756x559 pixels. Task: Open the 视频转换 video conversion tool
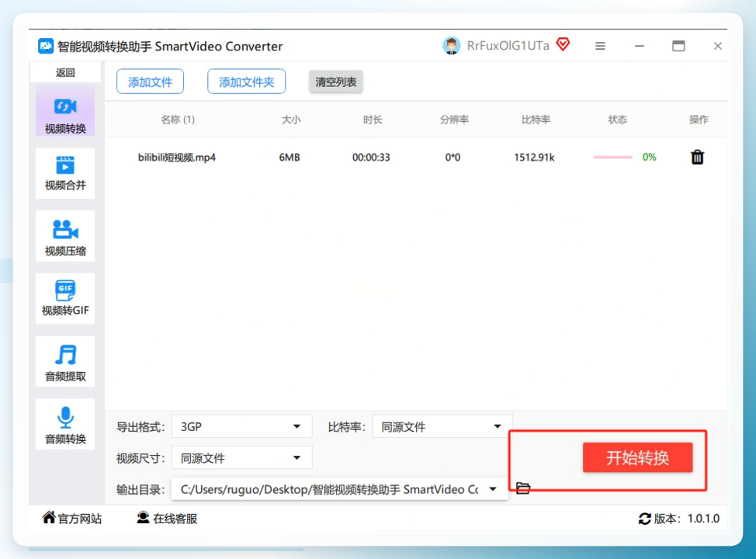click(x=65, y=112)
